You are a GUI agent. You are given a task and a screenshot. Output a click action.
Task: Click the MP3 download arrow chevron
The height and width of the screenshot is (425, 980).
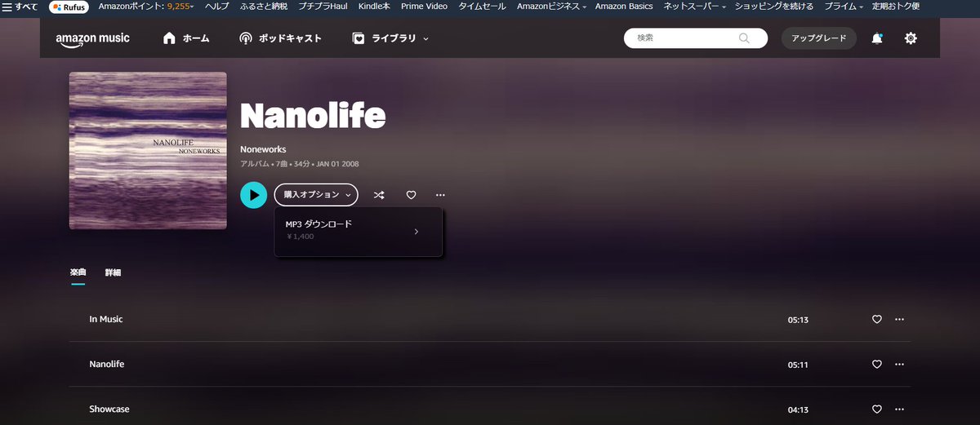coord(416,232)
